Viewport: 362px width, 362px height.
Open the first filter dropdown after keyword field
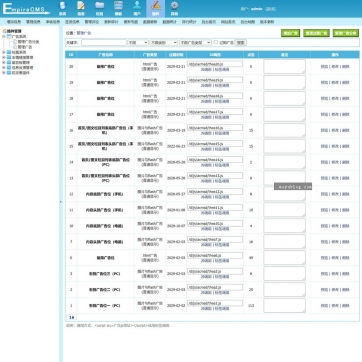coord(138,43)
